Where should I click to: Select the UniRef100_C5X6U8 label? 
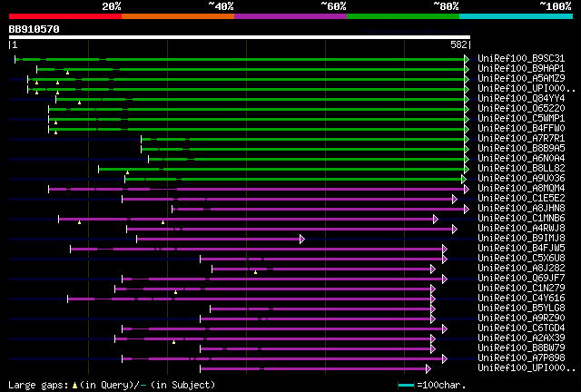tap(521, 259)
